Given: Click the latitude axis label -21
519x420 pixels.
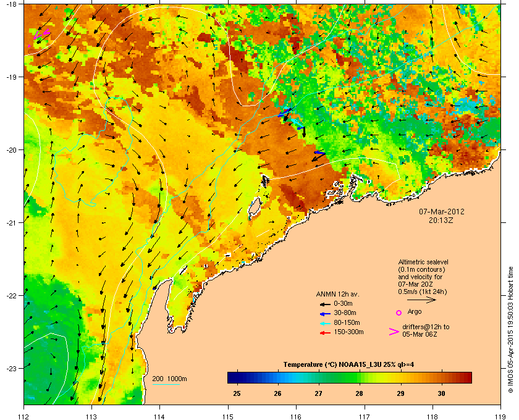Looking at the screenshot, I should 11,222.
